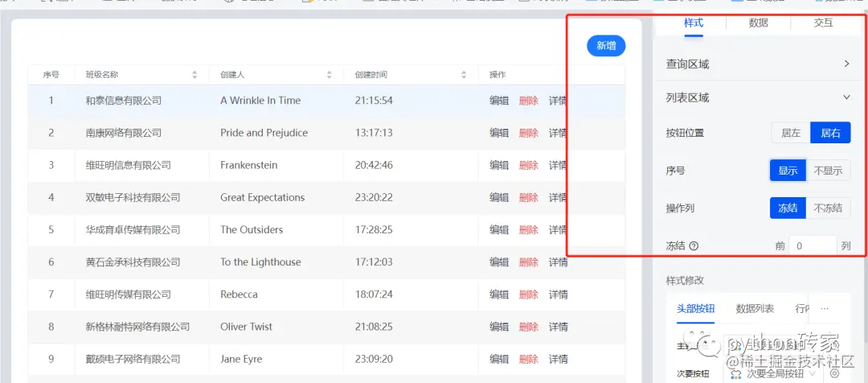Click 删除 in The Outsiders row

(x=529, y=229)
